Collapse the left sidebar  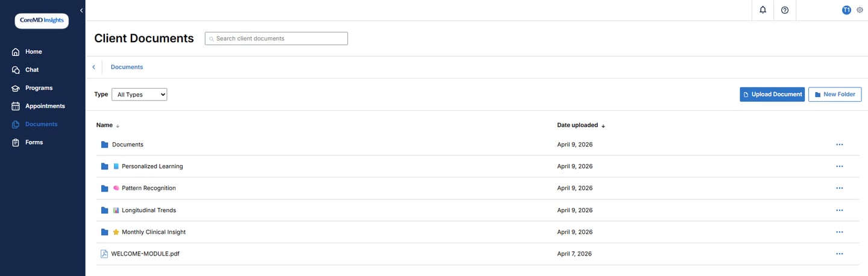(81, 11)
